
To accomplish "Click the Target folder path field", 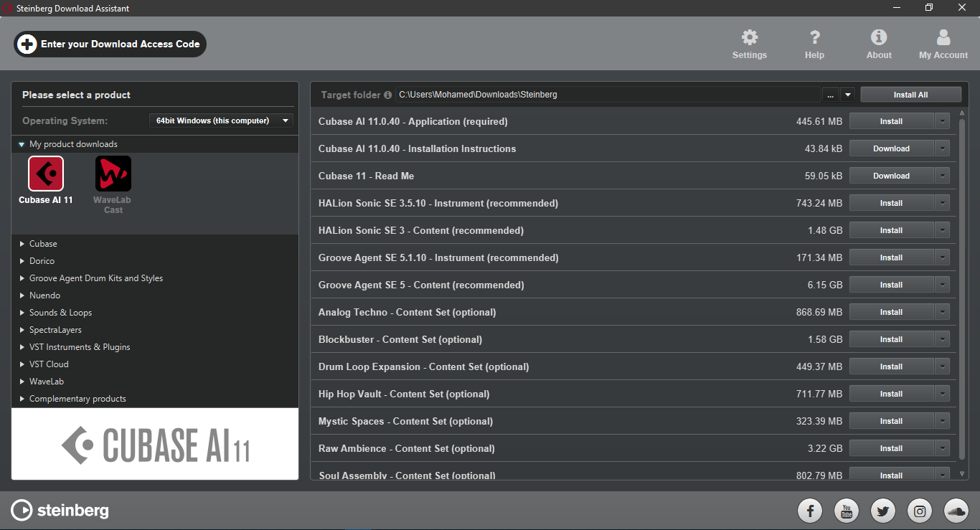I will tap(608, 95).
